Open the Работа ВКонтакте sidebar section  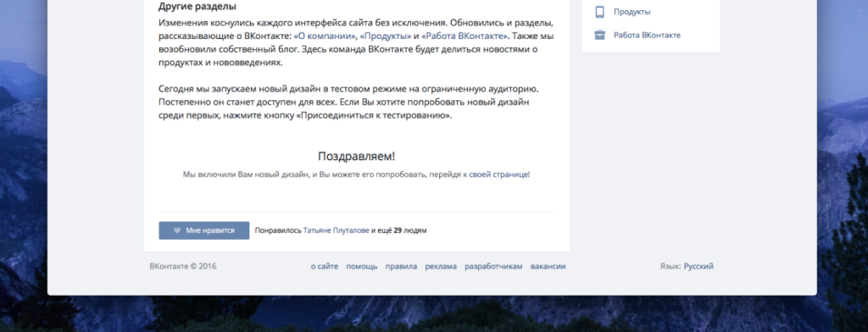(647, 36)
